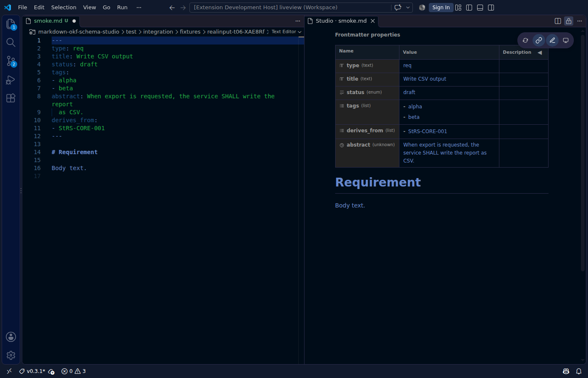Open Copilot status icon in status bar
The width and height of the screenshot is (588, 378).
tap(566, 371)
